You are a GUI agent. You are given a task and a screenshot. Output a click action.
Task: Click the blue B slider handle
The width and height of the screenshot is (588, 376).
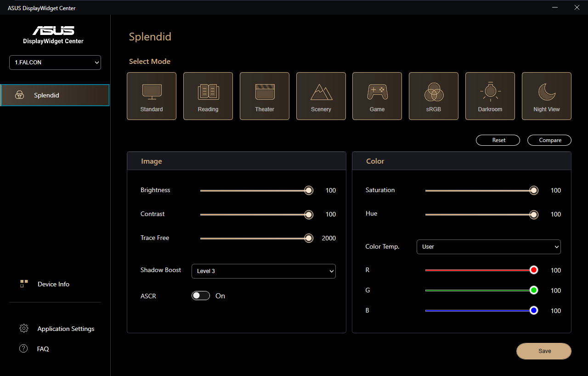click(534, 311)
